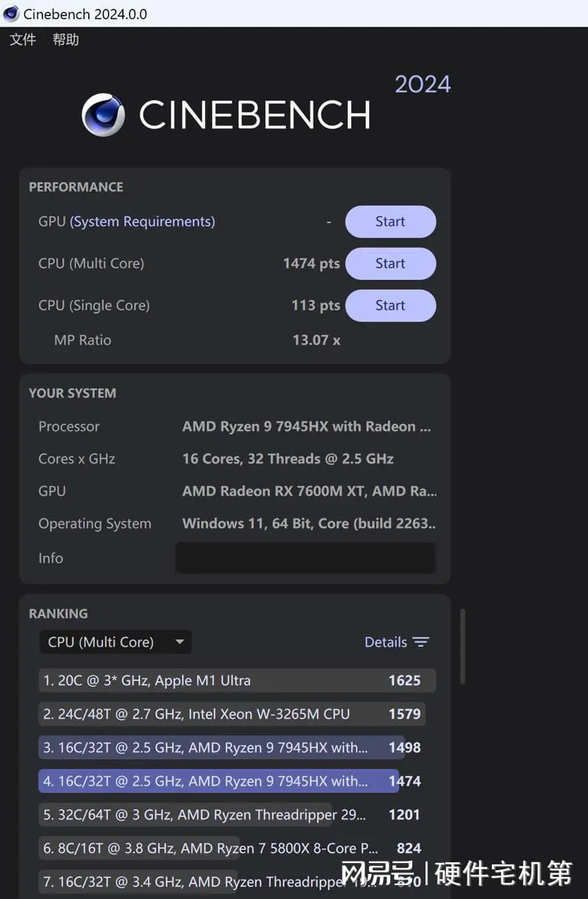
Task: Start the GPU benchmark test
Action: (x=390, y=222)
